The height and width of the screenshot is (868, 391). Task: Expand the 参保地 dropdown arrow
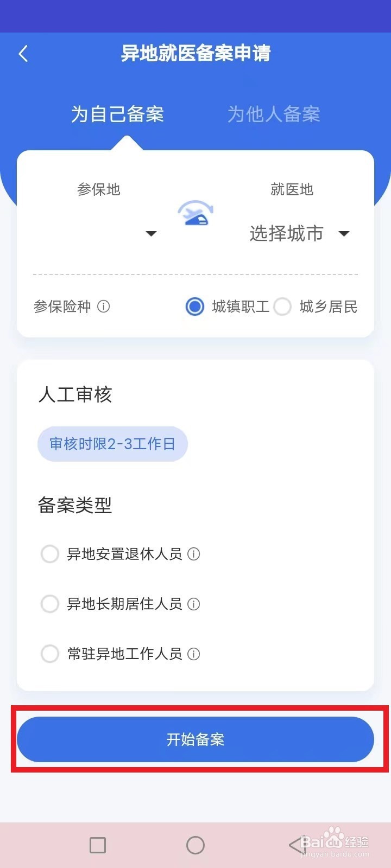pyautogui.click(x=152, y=234)
